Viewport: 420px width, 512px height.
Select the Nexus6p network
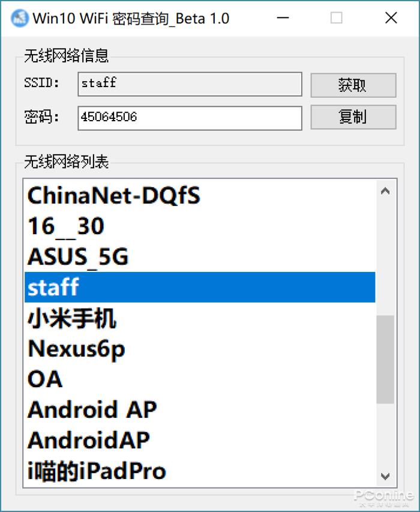pos(76,349)
